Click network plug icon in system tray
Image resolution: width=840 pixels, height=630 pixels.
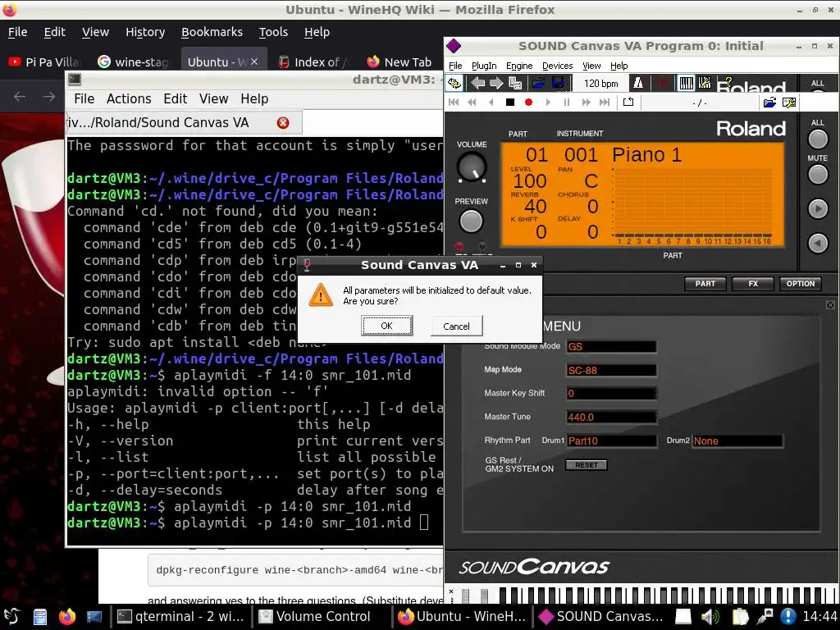[765, 617]
